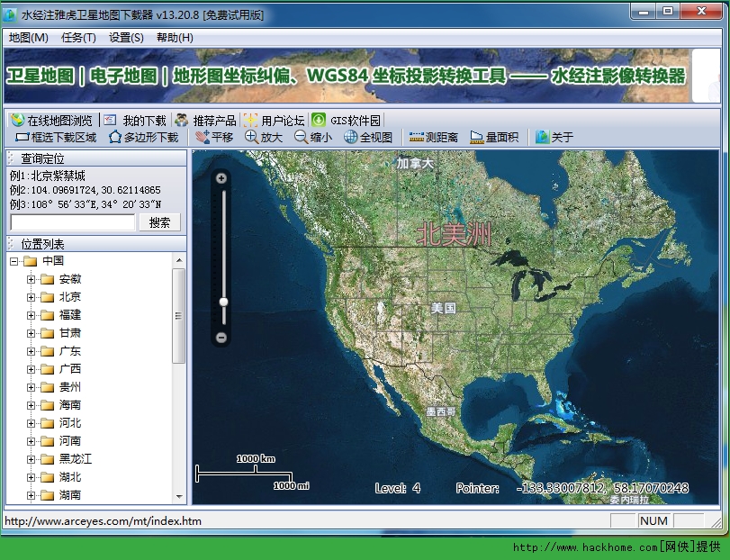The image size is (730, 560).
Task: Select 湖南 in the location tree
Action: point(70,495)
